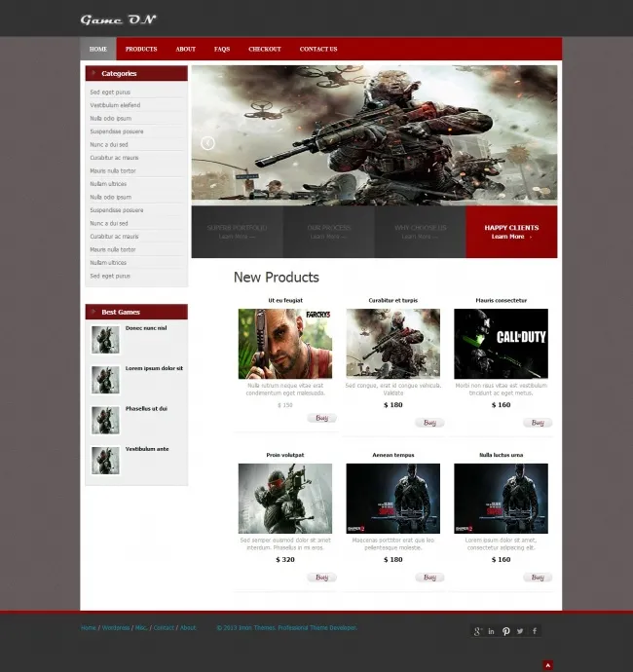Select the Superb Portfolio slider tab
Screen dimensions: 633x672
point(237,232)
